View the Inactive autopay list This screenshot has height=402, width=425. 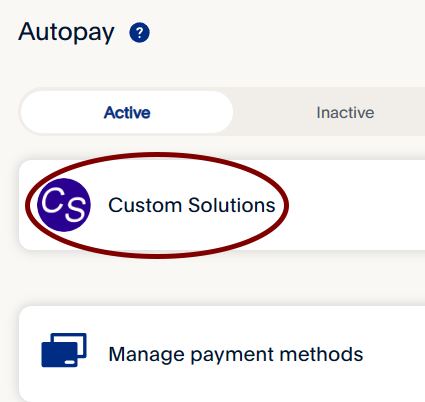pos(345,112)
